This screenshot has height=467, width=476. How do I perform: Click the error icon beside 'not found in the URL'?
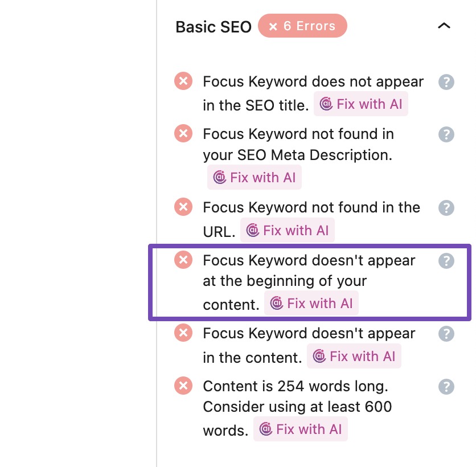click(183, 207)
